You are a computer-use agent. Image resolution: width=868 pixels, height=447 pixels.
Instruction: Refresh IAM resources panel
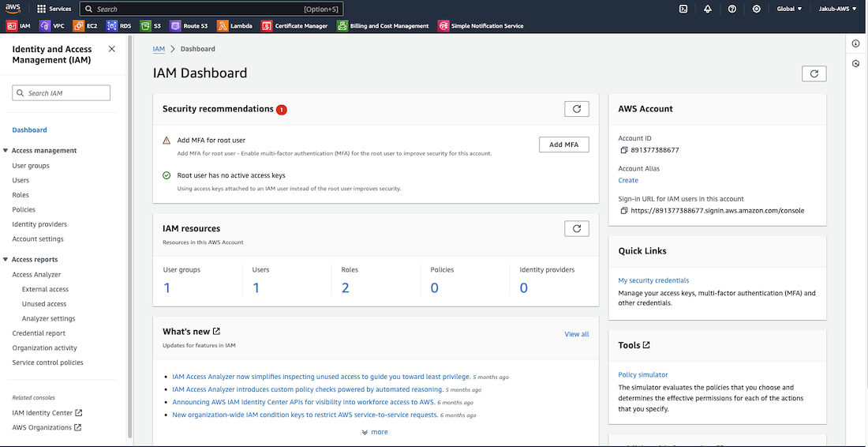577,228
